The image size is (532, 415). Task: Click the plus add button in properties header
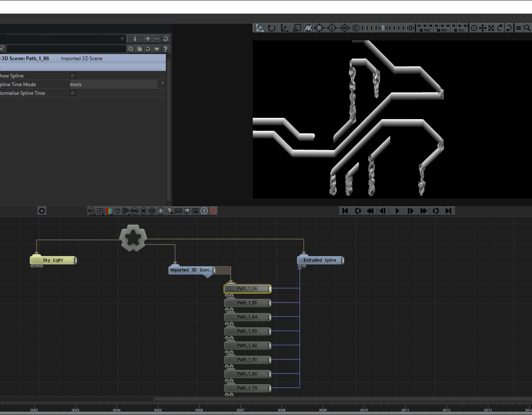click(x=148, y=39)
